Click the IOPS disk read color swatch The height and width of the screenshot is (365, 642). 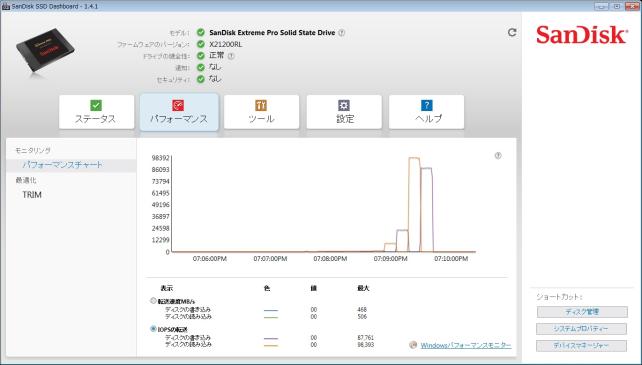(x=271, y=345)
